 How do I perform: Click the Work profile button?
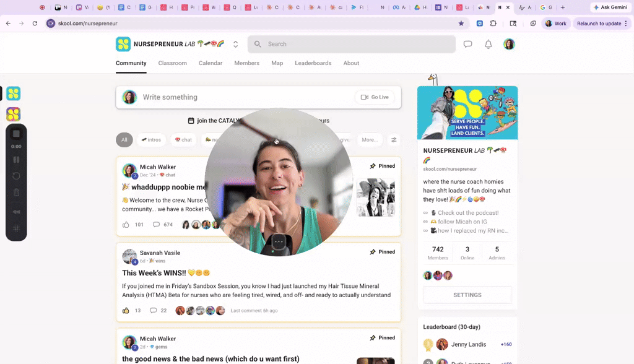[556, 24]
